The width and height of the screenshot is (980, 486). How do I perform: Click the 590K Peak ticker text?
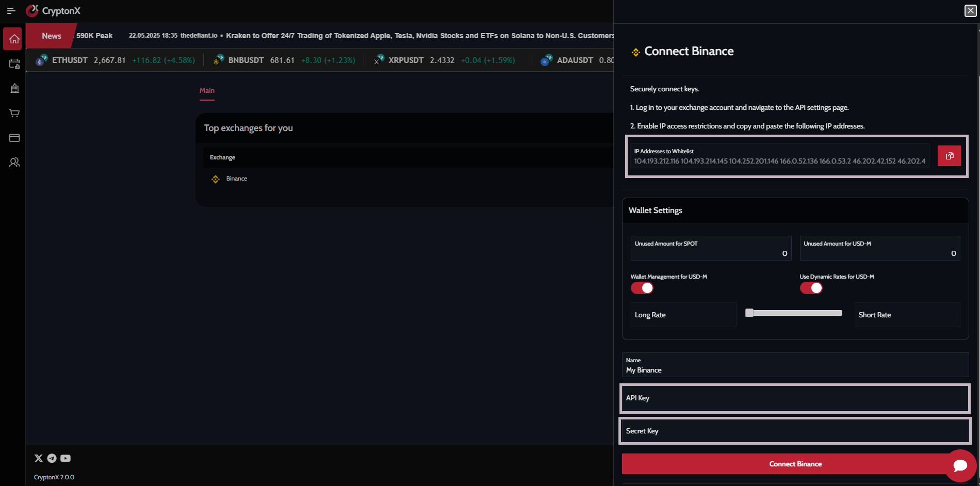pyautogui.click(x=94, y=36)
